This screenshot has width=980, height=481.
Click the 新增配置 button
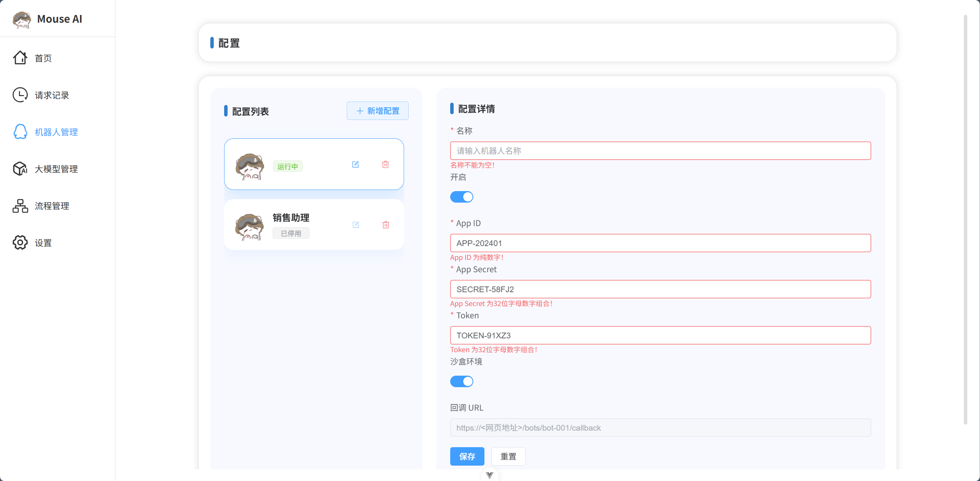pyautogui.click(x=378, y=111)
